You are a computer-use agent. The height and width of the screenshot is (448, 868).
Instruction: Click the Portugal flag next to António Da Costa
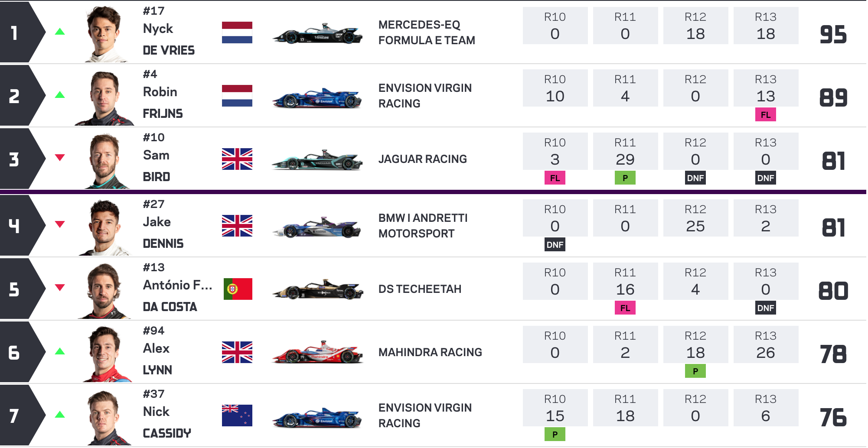click(x=238, y=289)
